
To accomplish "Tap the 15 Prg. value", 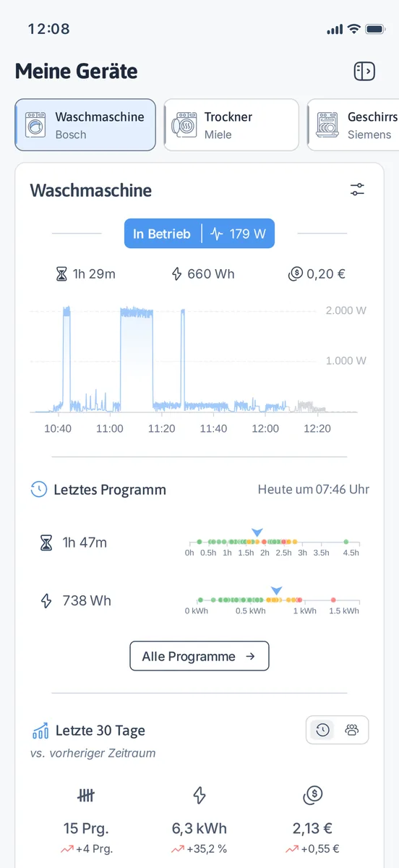I will 86,829.
